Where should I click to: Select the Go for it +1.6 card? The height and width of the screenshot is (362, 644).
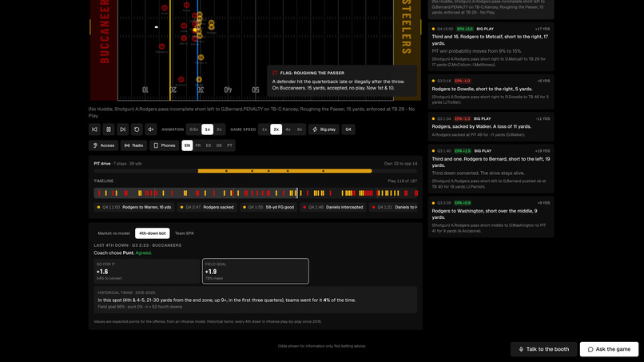147,271
